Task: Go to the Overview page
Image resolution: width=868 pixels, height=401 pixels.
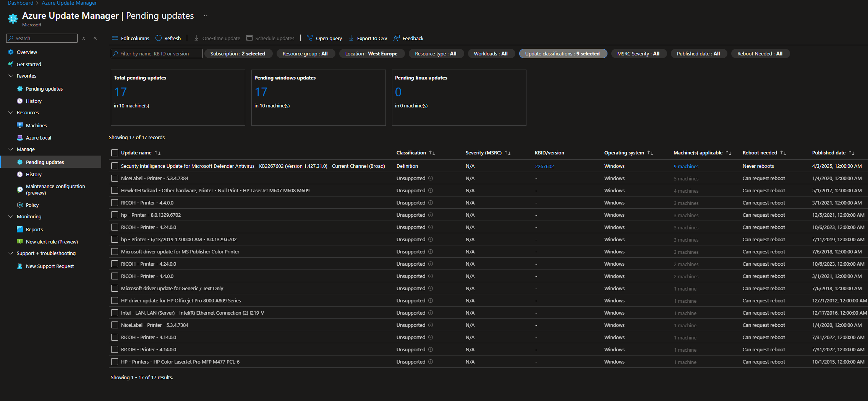Action: click(x=27, y=52)
